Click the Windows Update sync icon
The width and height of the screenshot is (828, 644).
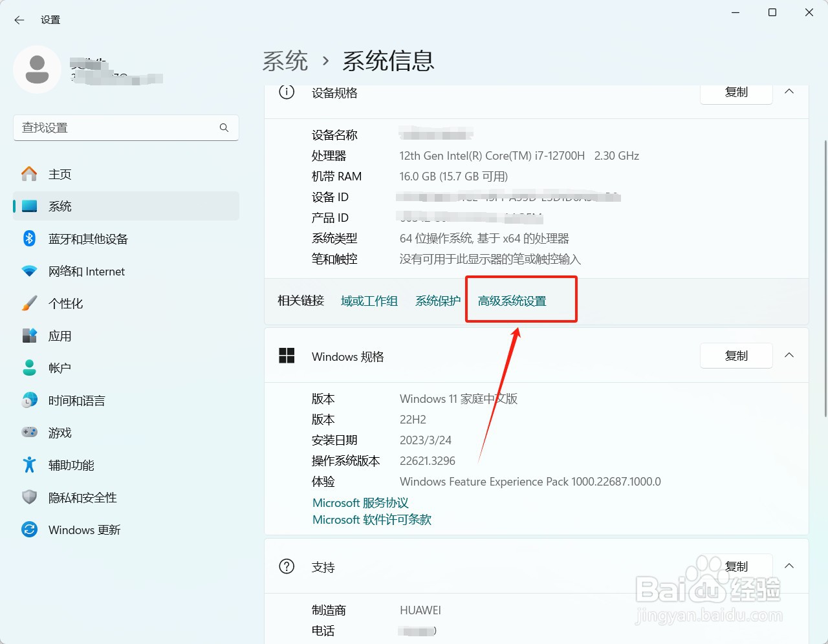pos(29,530)
